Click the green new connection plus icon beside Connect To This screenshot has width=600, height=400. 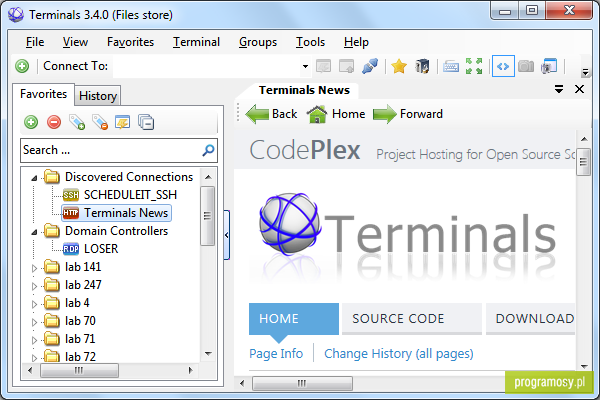pos(22,66)
